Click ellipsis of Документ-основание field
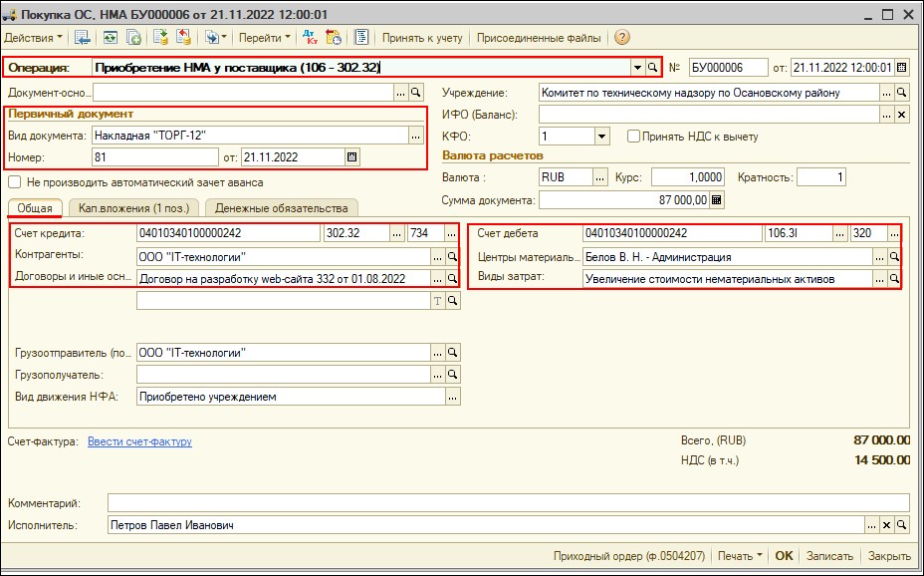The height and width of the screenshot is (576, 924). click(x=400, y=93)
